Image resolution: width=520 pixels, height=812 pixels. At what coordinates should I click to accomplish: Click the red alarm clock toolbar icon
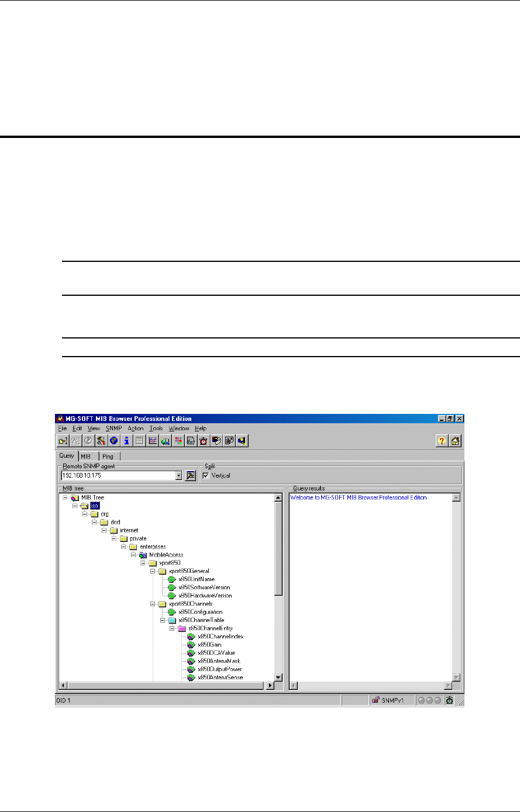pos(204,441)
